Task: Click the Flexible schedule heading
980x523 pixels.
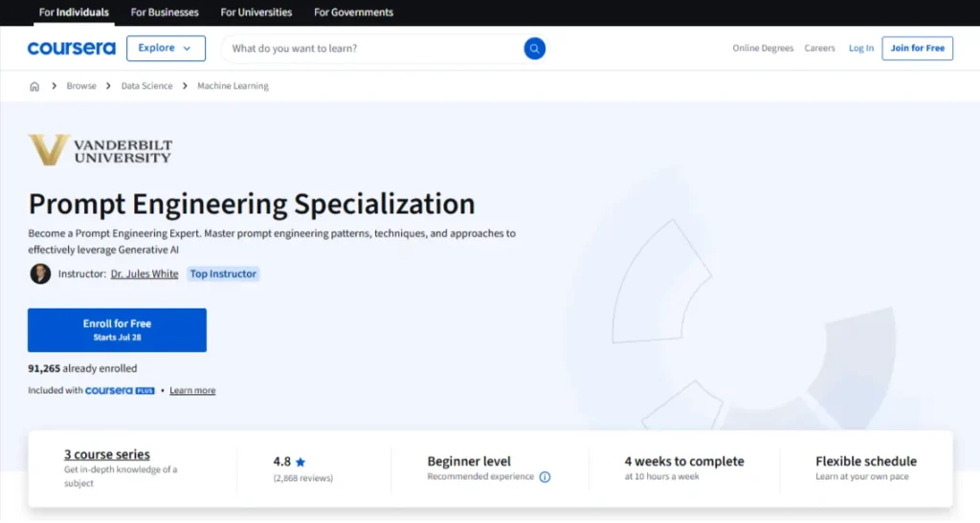Action: click(865, 461)
